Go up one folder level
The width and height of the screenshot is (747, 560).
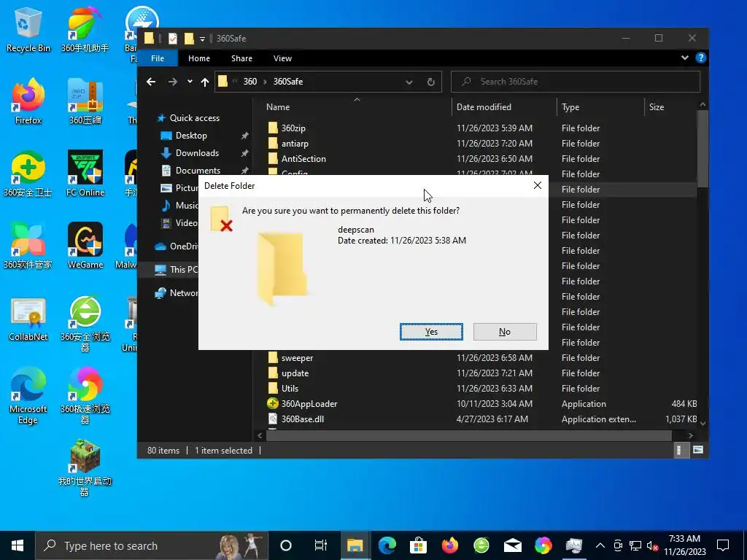(x=205, y=82)
